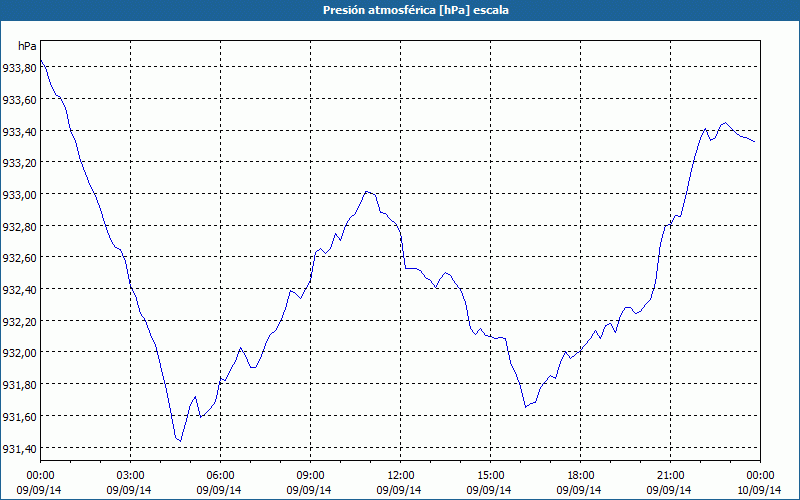This screenshot has width=800, height=500.
Task: Click the 15:00 time axis label
Action: (x=490, y=476)
